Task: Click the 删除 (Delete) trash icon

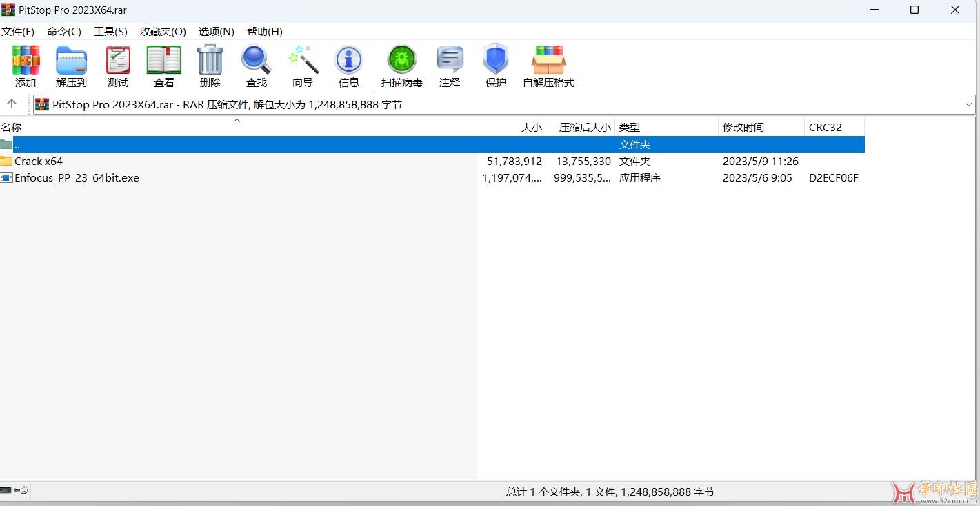Action: click(x=210, y=60)
